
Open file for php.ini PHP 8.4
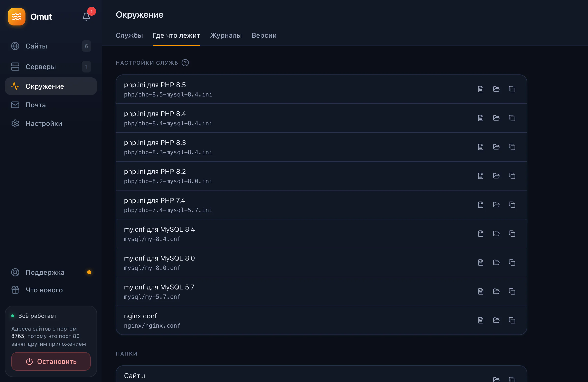pyautogui.click(x=480, y=118)
